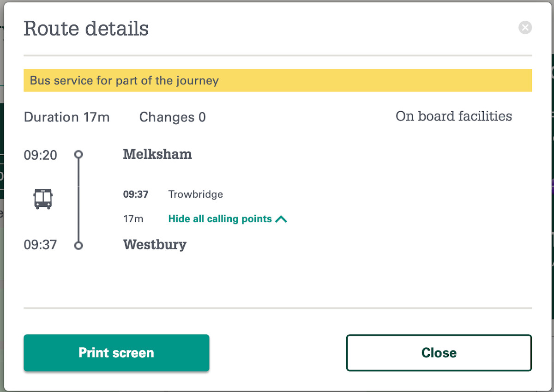Click the Route details heading

pos(86,29)
